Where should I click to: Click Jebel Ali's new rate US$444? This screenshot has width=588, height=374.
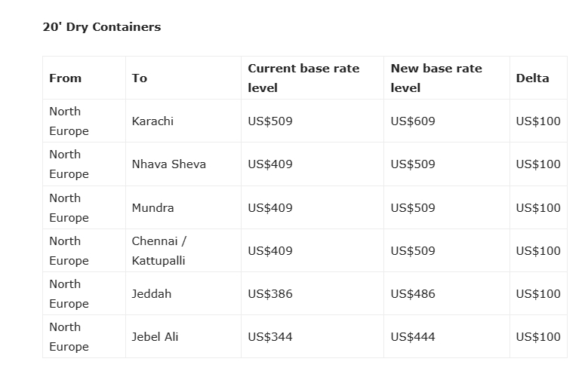coord(413,337)
